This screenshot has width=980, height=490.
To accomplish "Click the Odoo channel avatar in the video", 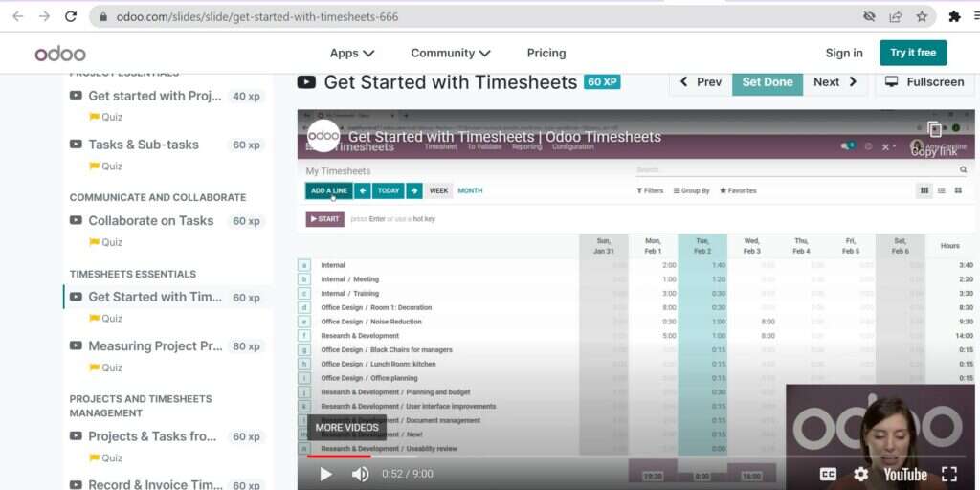I will click(x=323, y=136).
